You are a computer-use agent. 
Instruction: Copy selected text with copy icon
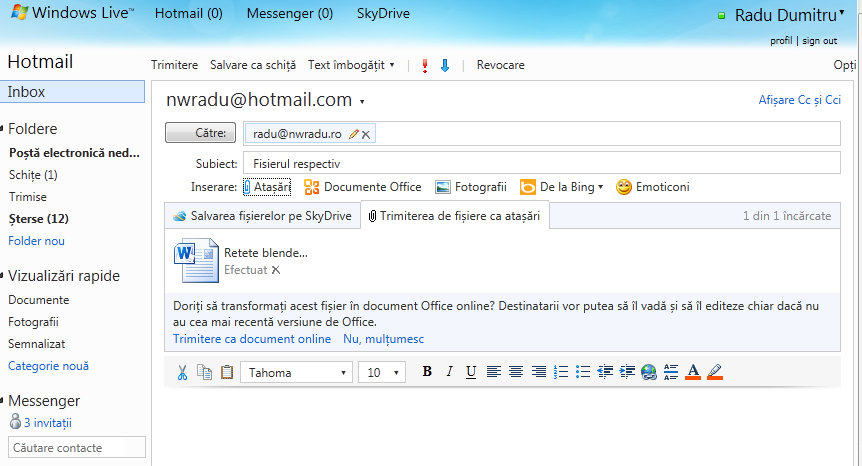tap(205, 372)
